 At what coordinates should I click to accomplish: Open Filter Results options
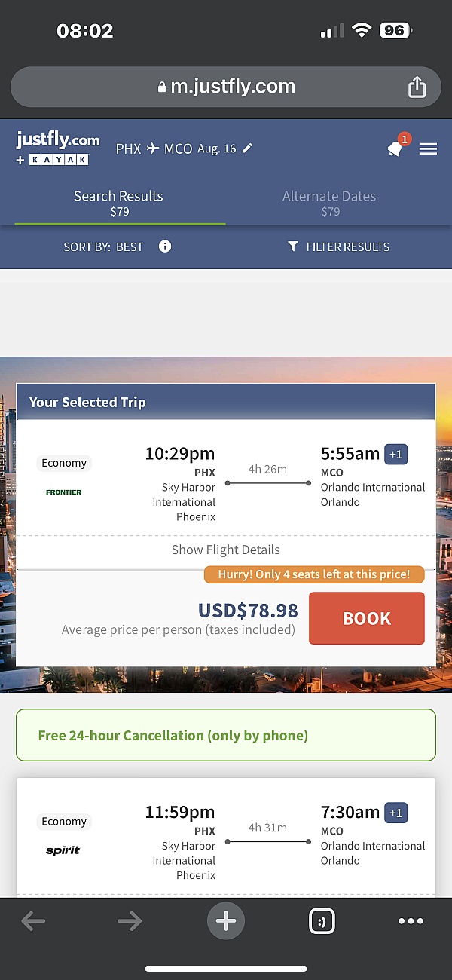338,247
